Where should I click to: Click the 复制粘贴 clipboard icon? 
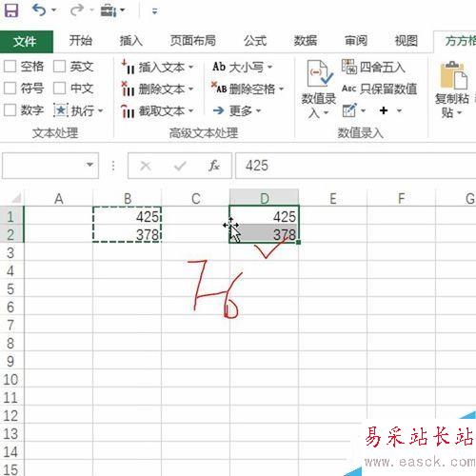(x=453, y=75)
